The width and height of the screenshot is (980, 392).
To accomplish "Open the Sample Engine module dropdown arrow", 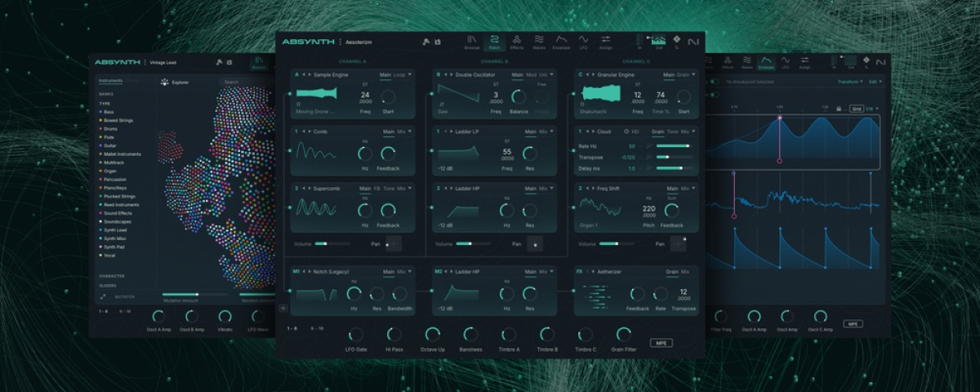I will click(x=410, y=74).
